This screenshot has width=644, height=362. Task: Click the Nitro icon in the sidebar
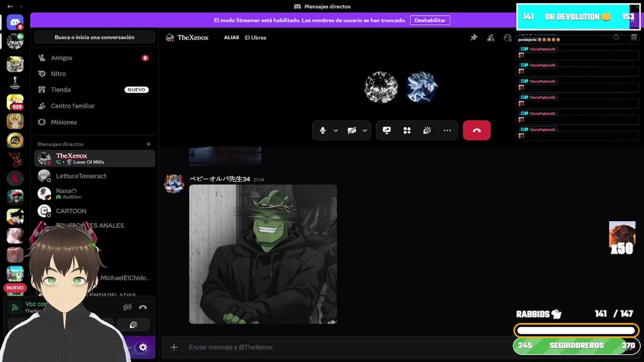(42, 73)
